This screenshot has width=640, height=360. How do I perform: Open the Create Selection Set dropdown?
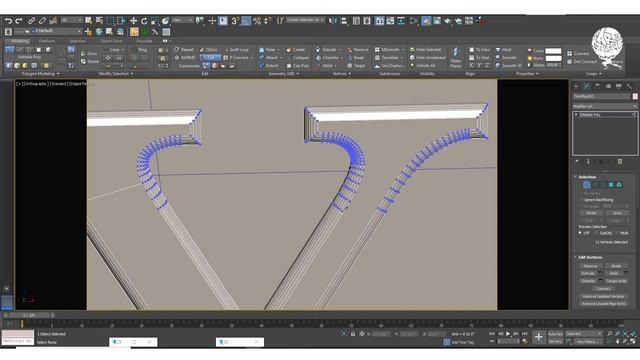tap(305, 20)
